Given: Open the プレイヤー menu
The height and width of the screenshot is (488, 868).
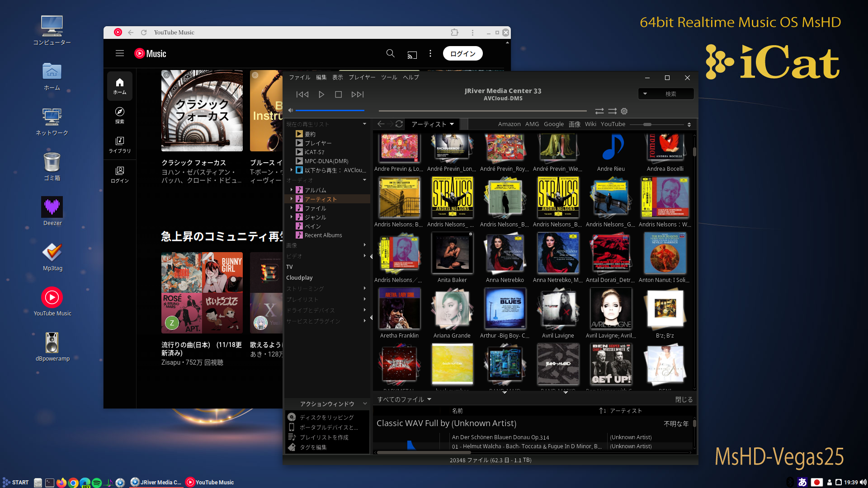Looking at the screenshot, I should coord(362,77).
